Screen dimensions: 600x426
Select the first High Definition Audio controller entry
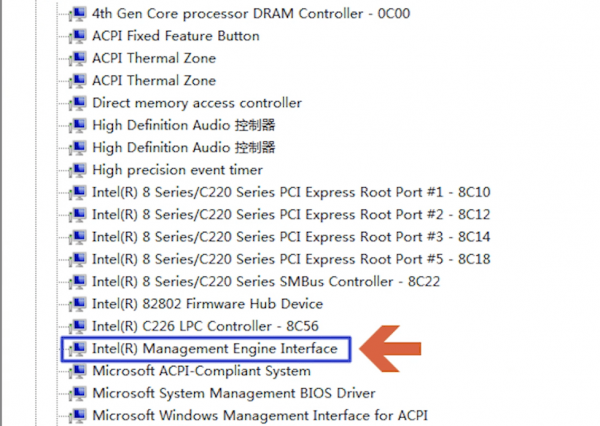click(184, 125)
